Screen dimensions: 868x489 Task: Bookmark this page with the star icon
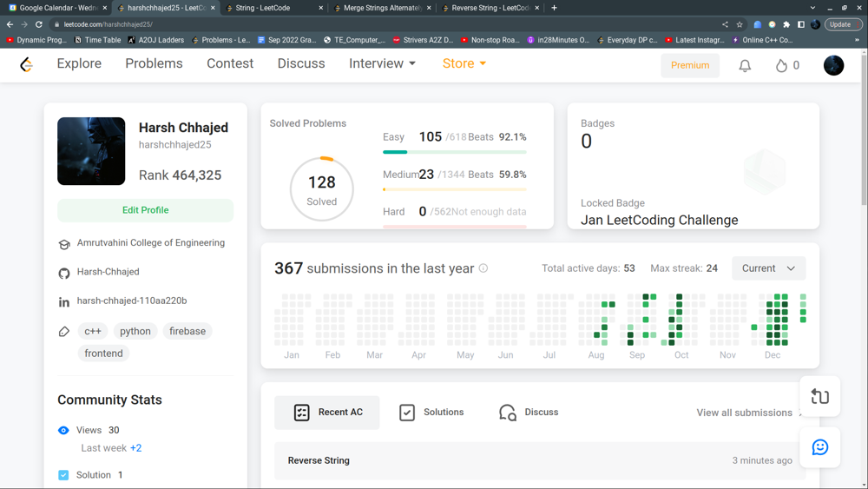tap(740, 24)
